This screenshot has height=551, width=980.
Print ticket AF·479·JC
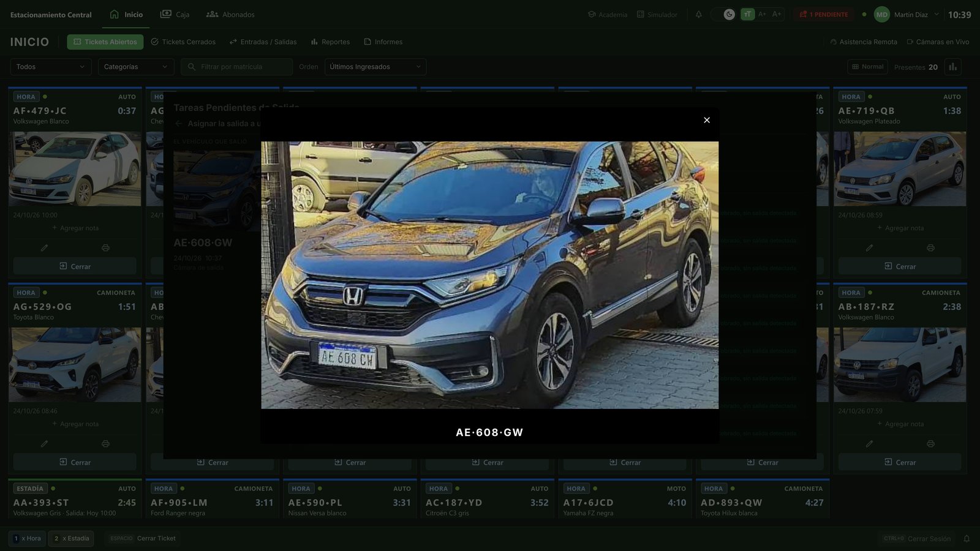(105, 248)
